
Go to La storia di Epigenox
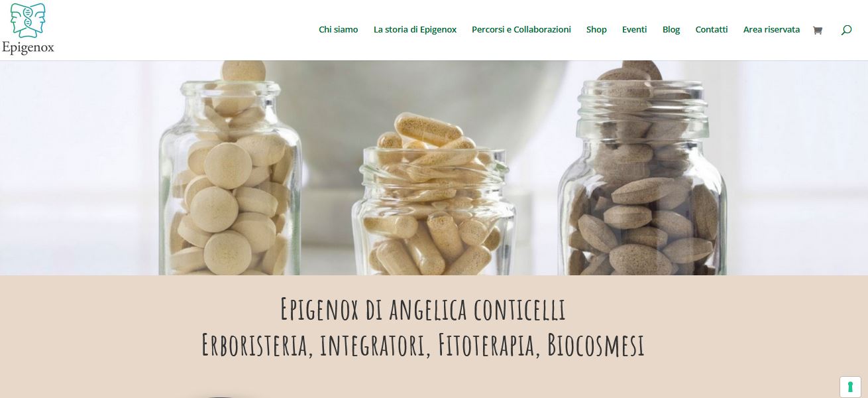click(415, 30)
